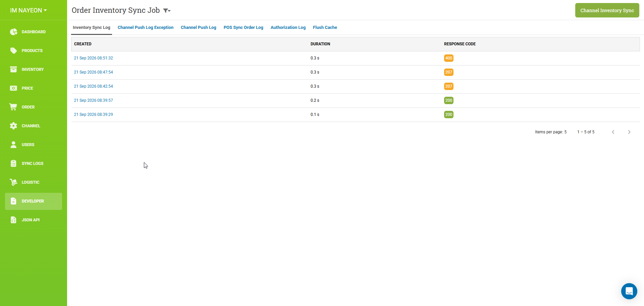Open the Logistic hand truck icon
This screenshot has width=644, height=306.
13,182
